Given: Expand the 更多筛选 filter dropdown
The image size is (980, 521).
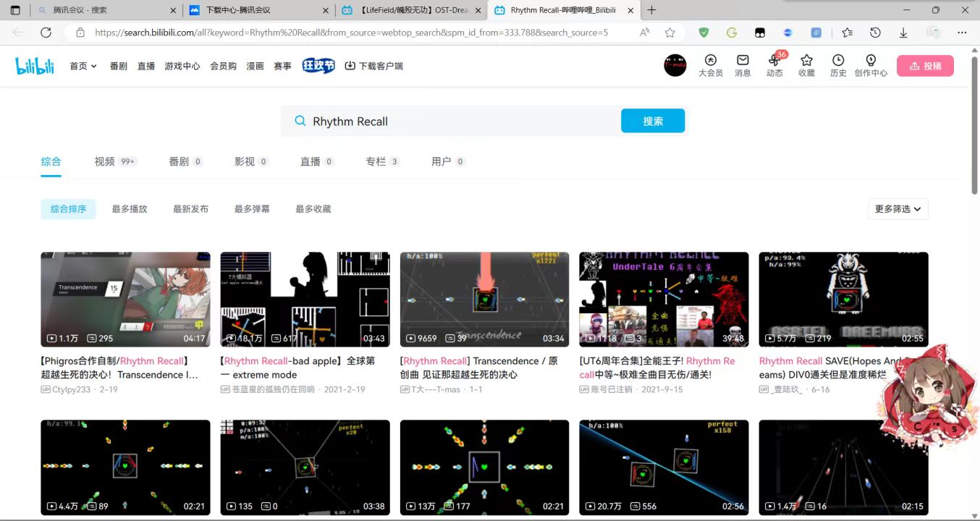Looking at the screenshot, I should point(897,209).
